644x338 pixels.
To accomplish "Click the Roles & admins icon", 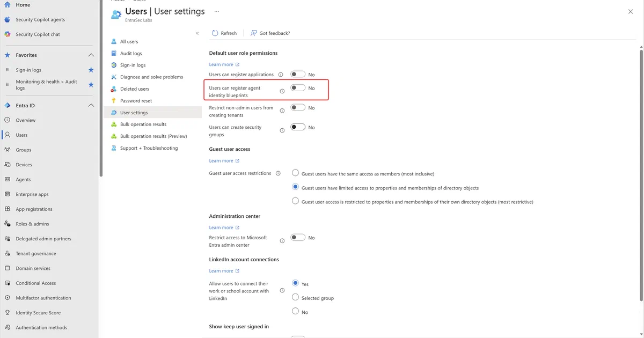I will click(8, 224).
